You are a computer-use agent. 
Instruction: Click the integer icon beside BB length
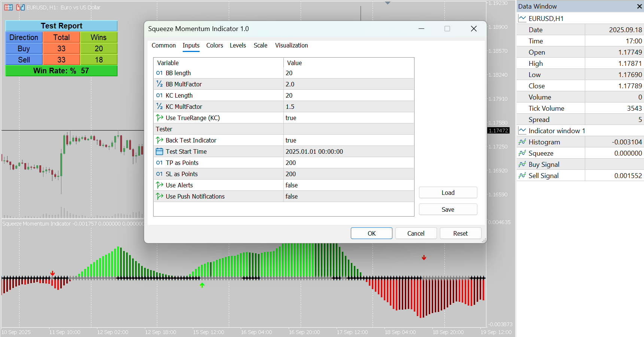pos(160,73)
